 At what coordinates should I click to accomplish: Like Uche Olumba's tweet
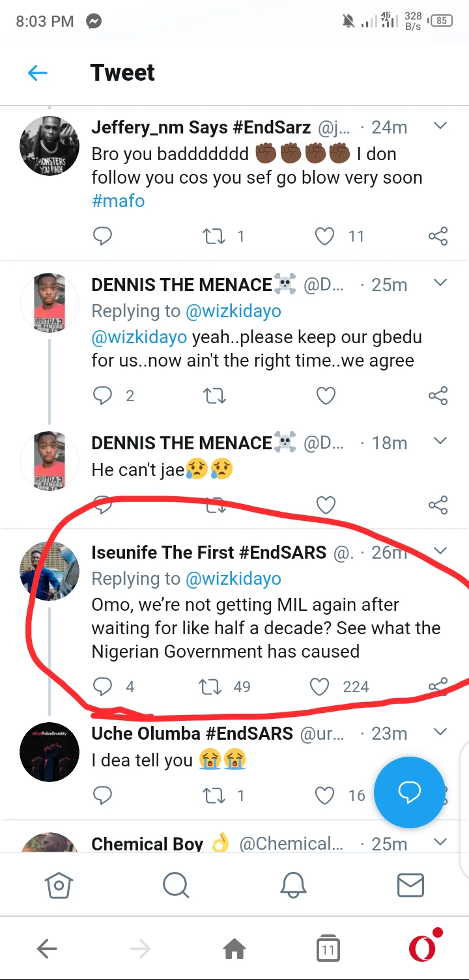[325, 795]
